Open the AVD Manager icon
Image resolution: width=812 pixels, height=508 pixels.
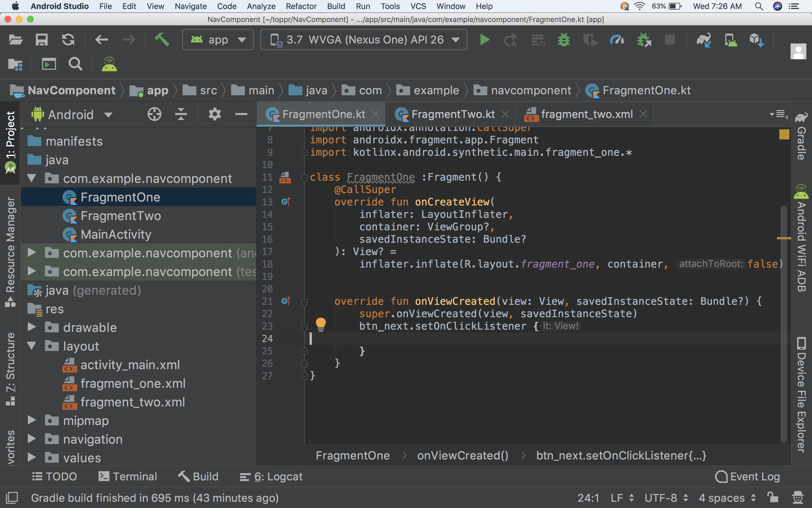pyautogui.click(x=731, y=40)
